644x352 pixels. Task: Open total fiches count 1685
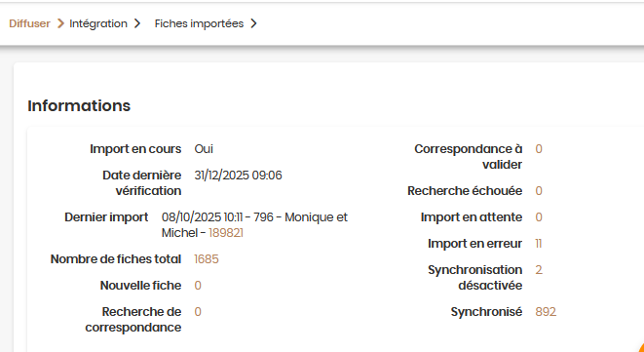(207, 259)
